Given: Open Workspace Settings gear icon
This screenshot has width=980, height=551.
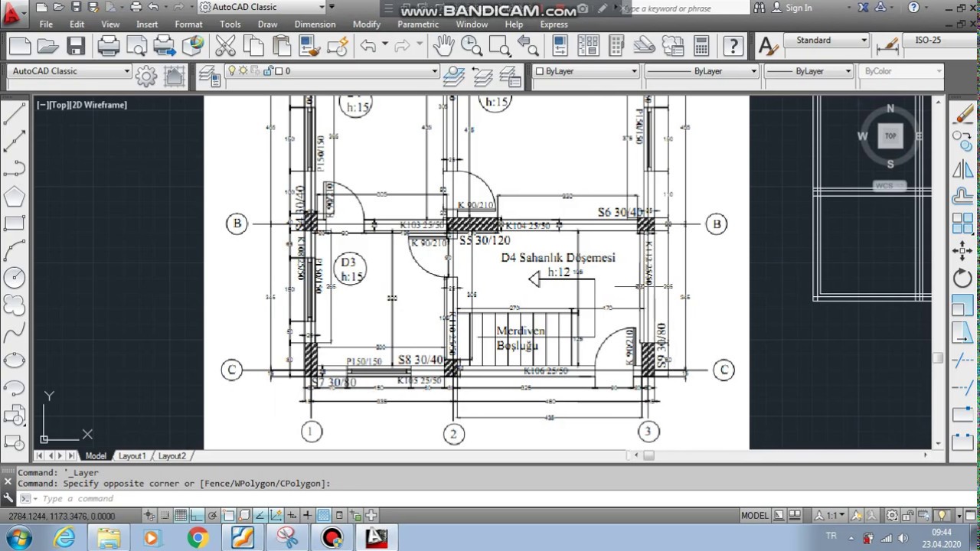Looking at the screenshot, I should coord(145,75).
